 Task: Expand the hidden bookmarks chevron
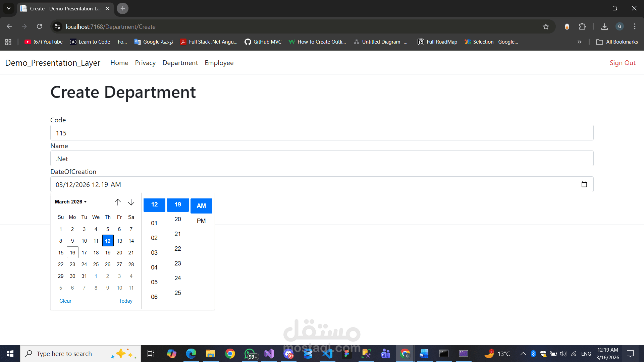(579, 42)
